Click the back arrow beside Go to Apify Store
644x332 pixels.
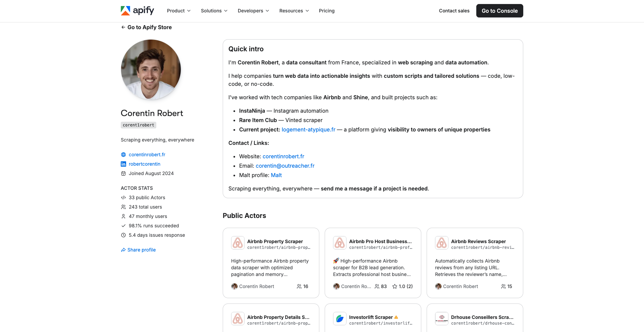pos(123,27)
